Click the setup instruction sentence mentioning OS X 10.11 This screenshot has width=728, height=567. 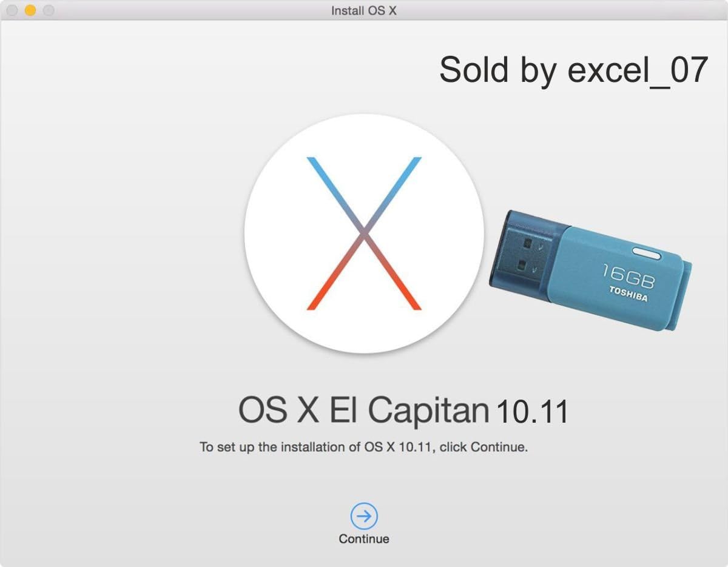tap(364, 448)
